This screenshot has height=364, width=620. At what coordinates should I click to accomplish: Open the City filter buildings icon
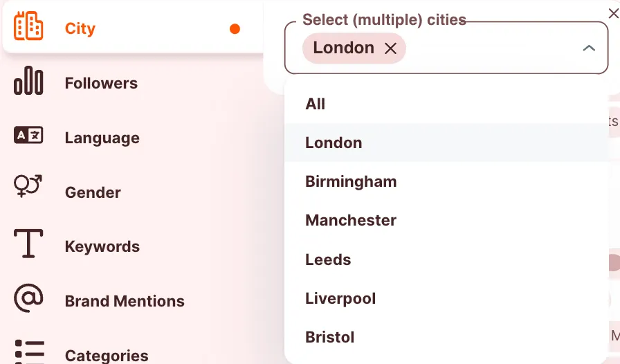(x=28, y=26)
